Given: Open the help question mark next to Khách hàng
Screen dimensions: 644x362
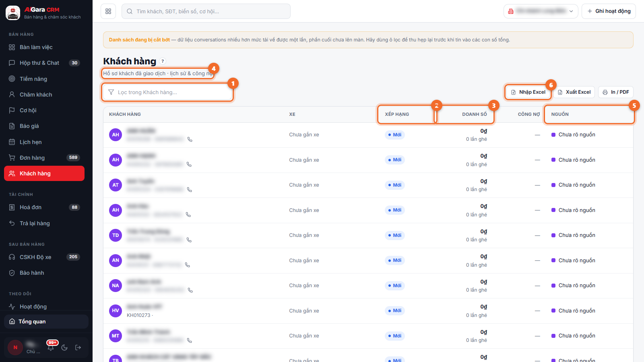Looking at the screenshot, I should point(163,61).
